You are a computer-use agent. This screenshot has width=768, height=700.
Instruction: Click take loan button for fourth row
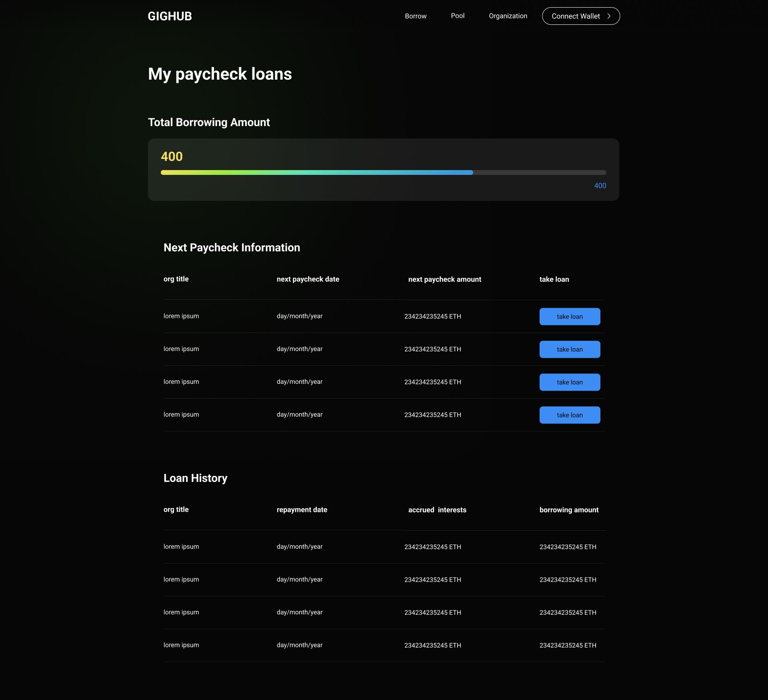pos(569,414)
